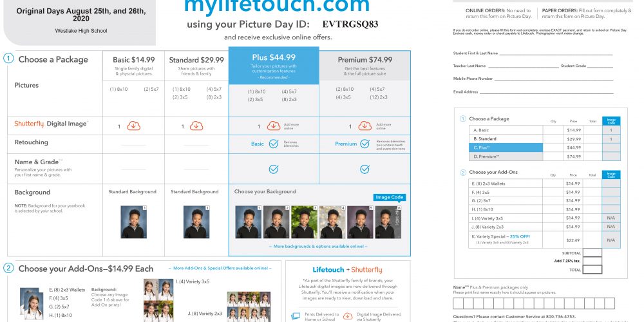Screen dimensions: 644x322
Task: Click the B. Standard row in order form
Action: coord(545,139)
